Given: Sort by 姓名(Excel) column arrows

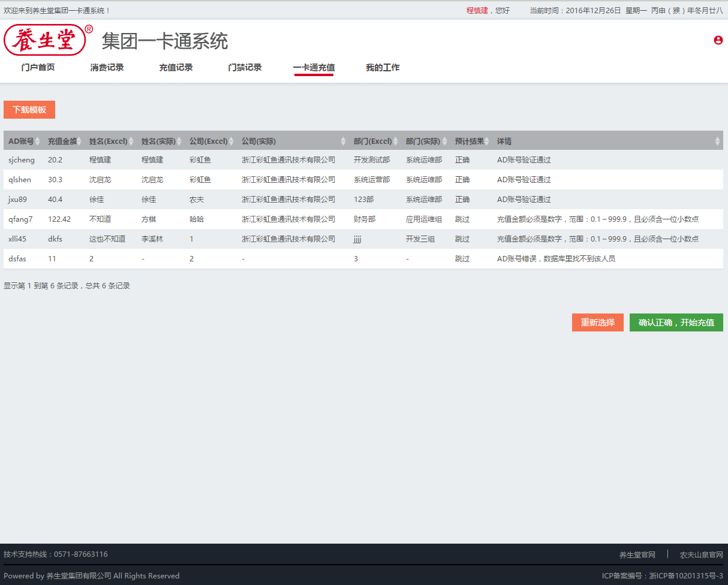Looking at the screenshot, I should (131, 141).
